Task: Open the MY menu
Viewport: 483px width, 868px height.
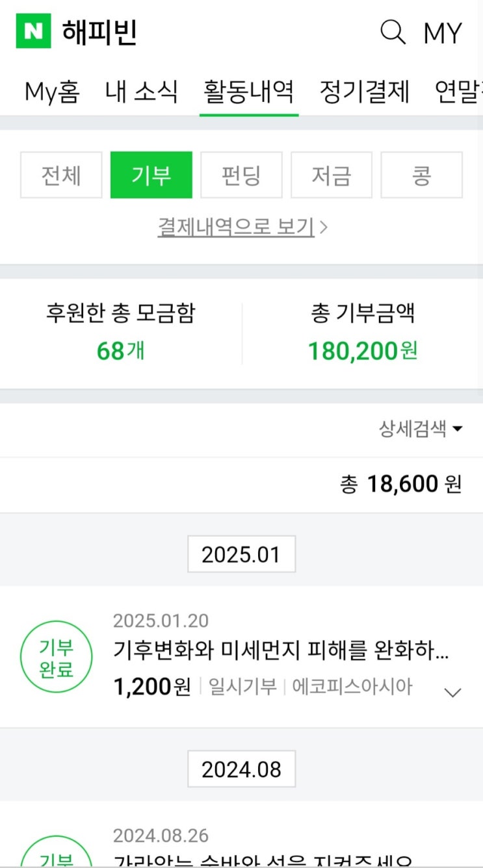Action: 442,32
